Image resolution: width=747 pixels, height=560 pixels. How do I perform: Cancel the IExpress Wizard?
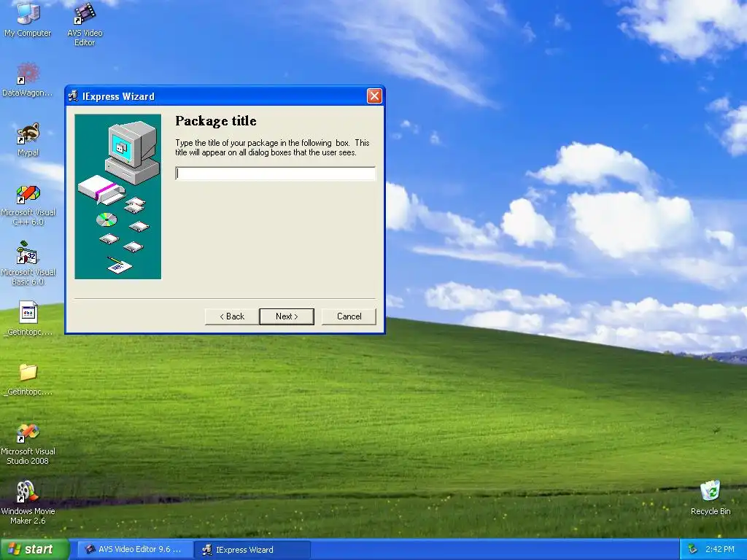pyautogui.click(x=349, y=316)
